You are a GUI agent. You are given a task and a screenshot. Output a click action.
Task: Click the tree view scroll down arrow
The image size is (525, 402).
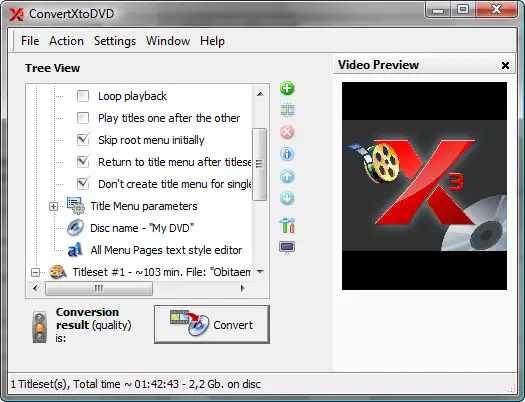coord(260,271)
